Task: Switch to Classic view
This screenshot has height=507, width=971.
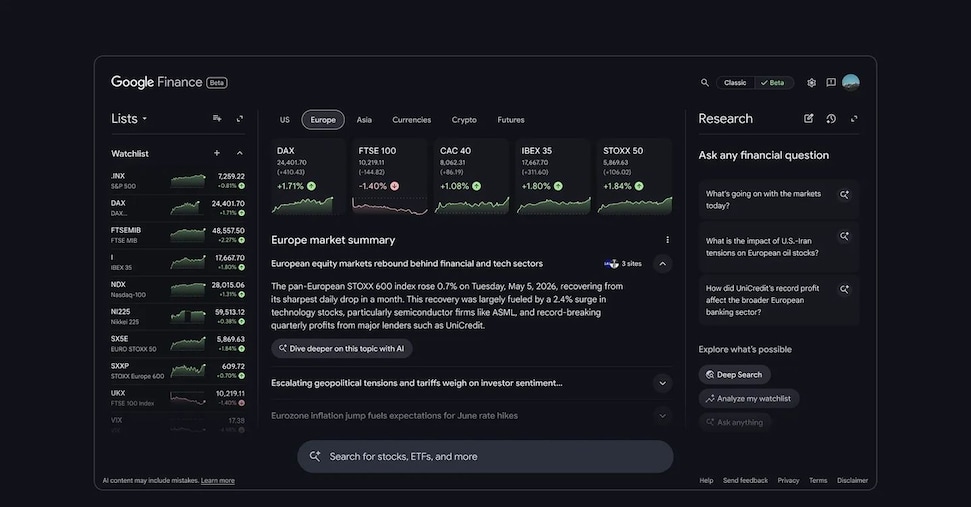Action: click(735, 82)
